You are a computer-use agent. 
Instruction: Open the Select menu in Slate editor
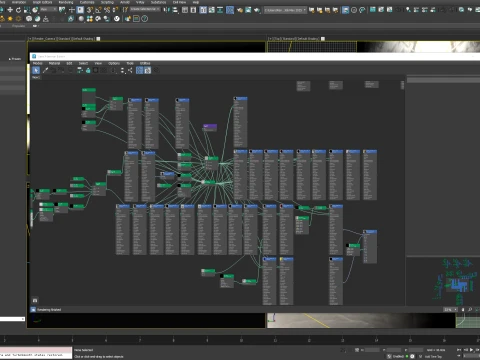coord(83,63)
